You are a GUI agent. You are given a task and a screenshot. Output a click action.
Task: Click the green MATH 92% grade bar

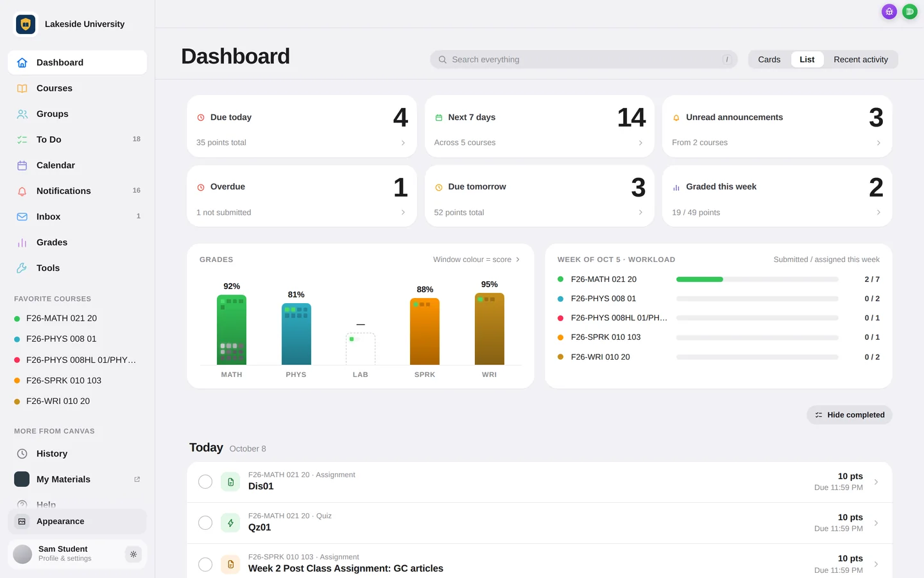click(232, 330)
